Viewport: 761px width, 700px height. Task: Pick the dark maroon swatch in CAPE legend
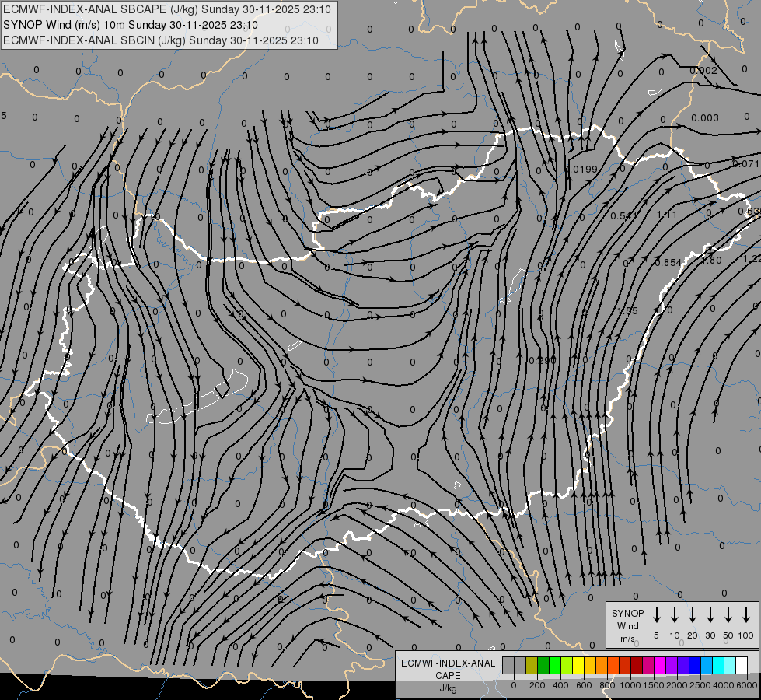(637, 665)
